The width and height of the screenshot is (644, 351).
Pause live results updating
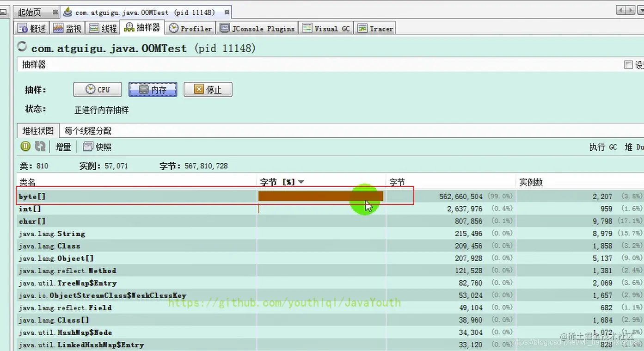25,147
